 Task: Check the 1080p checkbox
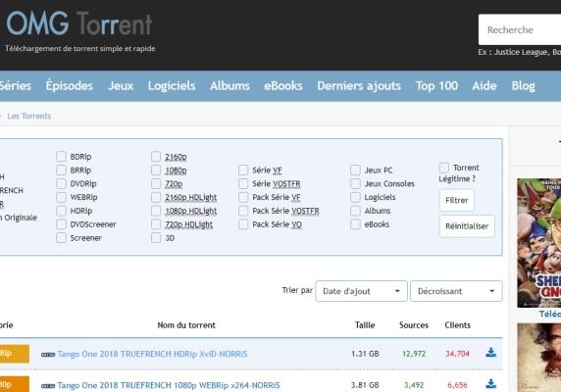pyautogui.click(x=156, y=170)
